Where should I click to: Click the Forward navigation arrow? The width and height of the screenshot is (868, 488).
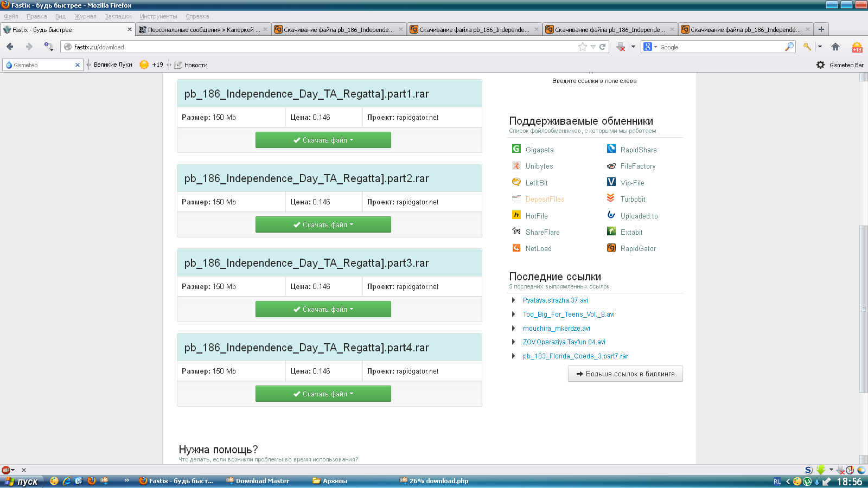point(29,47)
